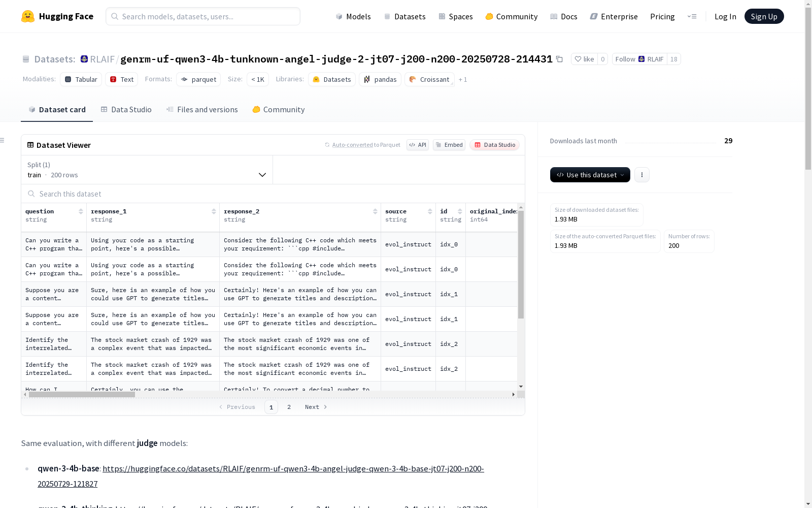Viewport: 812px width, 508px height.
Task: Sort the response_1 column
Action: point(214,211)
